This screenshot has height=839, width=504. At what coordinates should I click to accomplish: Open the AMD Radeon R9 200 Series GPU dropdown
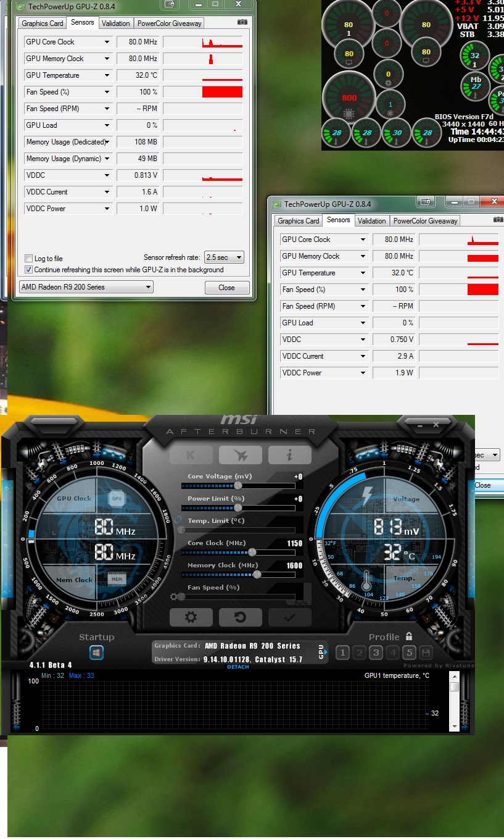[86, 287]
